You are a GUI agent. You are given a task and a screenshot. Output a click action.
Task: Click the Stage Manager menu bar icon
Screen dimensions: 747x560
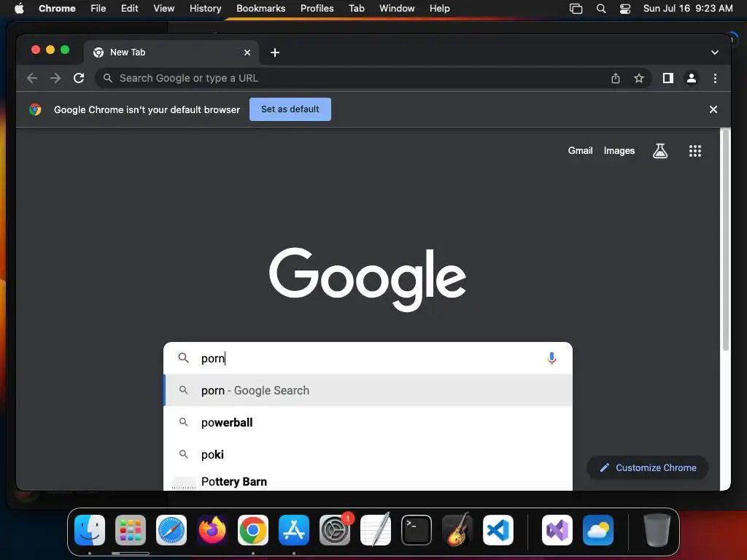pos(576,9)
